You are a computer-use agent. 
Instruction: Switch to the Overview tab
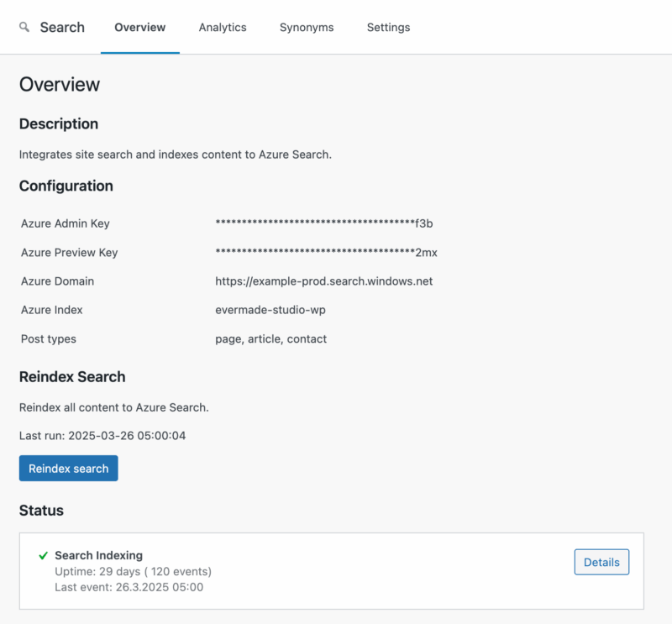pos(140,28)
